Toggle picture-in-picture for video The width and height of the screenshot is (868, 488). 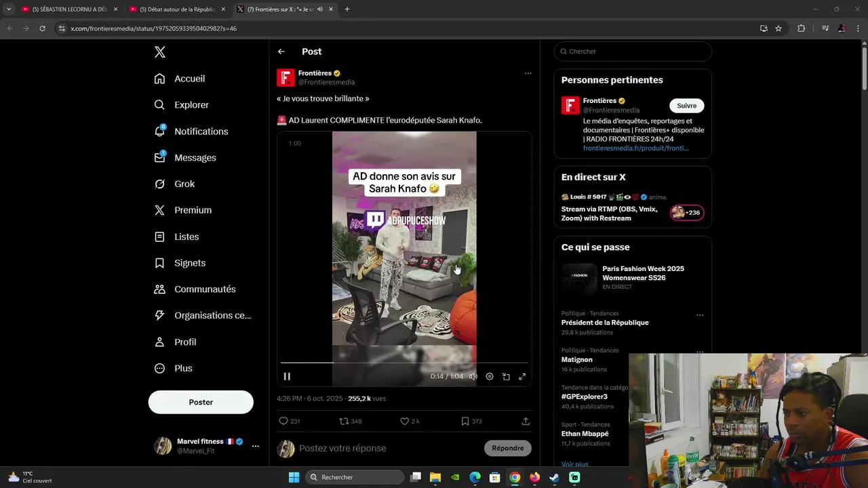coord(506,376)
